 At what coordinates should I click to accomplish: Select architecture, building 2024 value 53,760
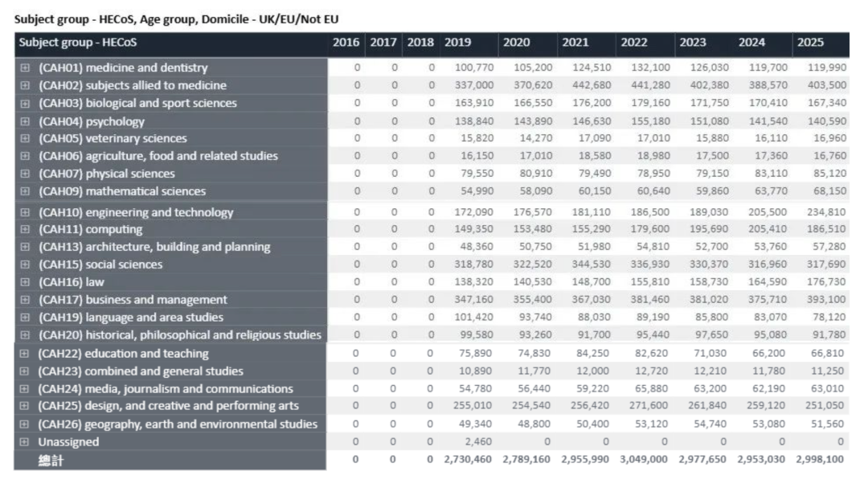(x=770, y=247)
